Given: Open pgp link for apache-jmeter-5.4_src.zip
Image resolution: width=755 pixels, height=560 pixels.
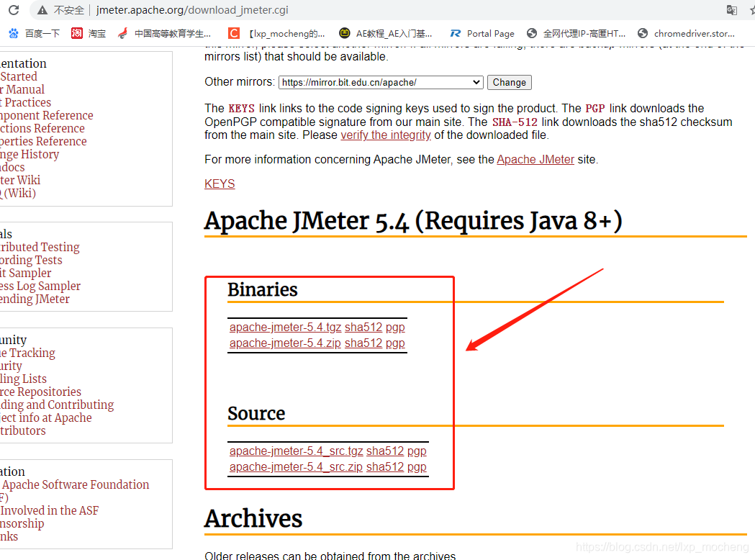Looking at the screenshot, I should point(417,467).
